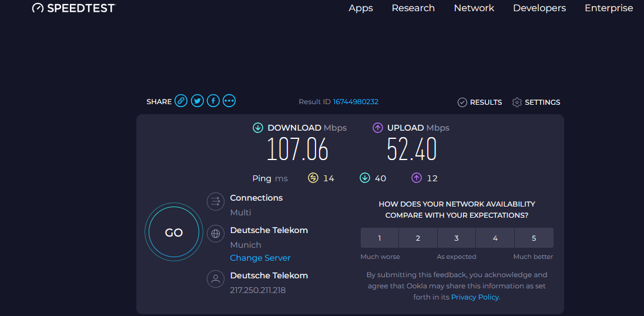Screen dimensions: 644x316
Task: Click the upload ping icon next to 12
Action: click(x=417, y=178)
